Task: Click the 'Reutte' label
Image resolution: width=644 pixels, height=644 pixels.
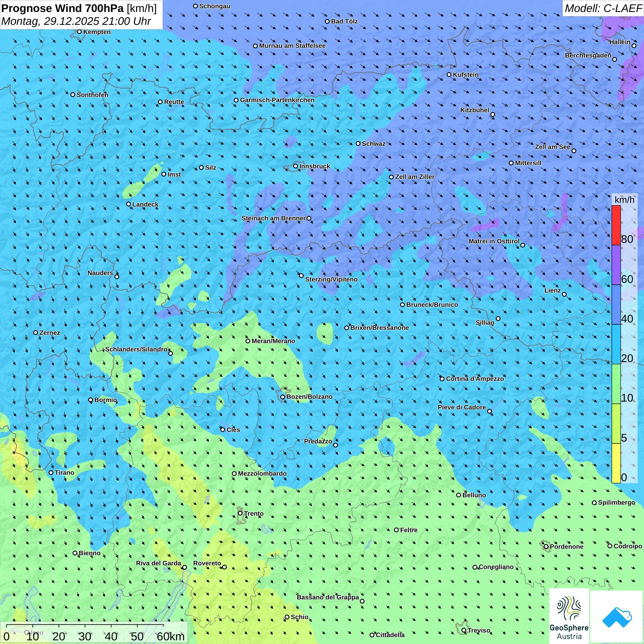Action: coord(174,102)
